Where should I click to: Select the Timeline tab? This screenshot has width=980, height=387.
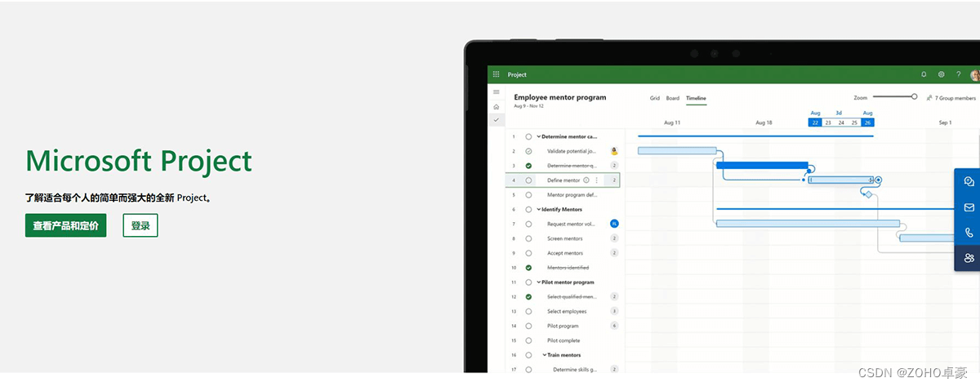tap(696, 98)
